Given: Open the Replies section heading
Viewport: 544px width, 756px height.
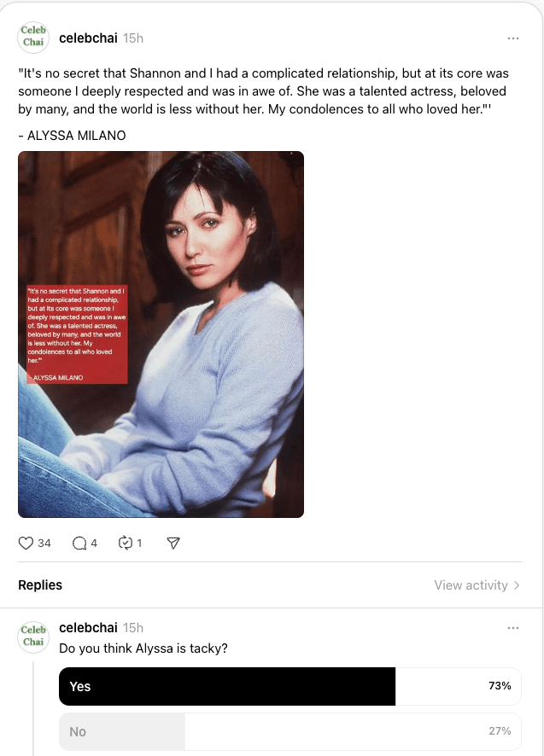Looking at the screenshot, I should coord(40,584).
